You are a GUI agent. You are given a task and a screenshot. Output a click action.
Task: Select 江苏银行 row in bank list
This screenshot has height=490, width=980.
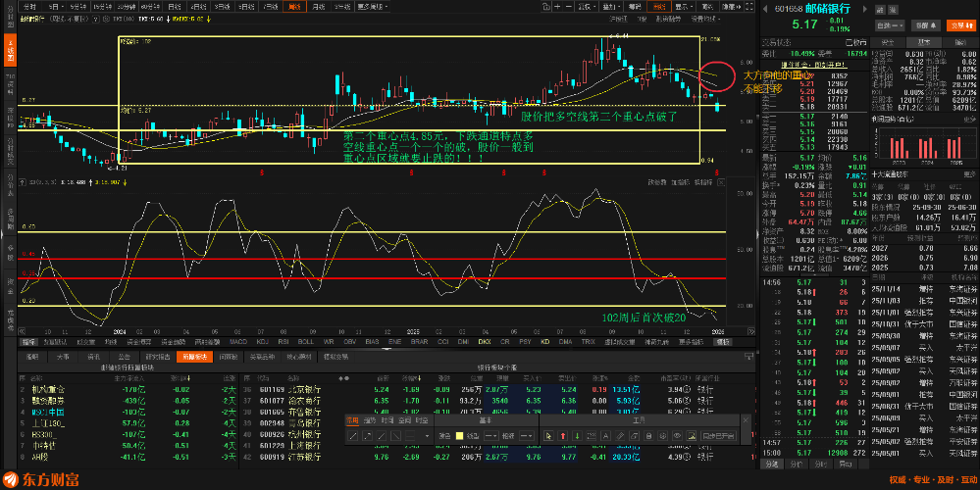coord(497,457)
